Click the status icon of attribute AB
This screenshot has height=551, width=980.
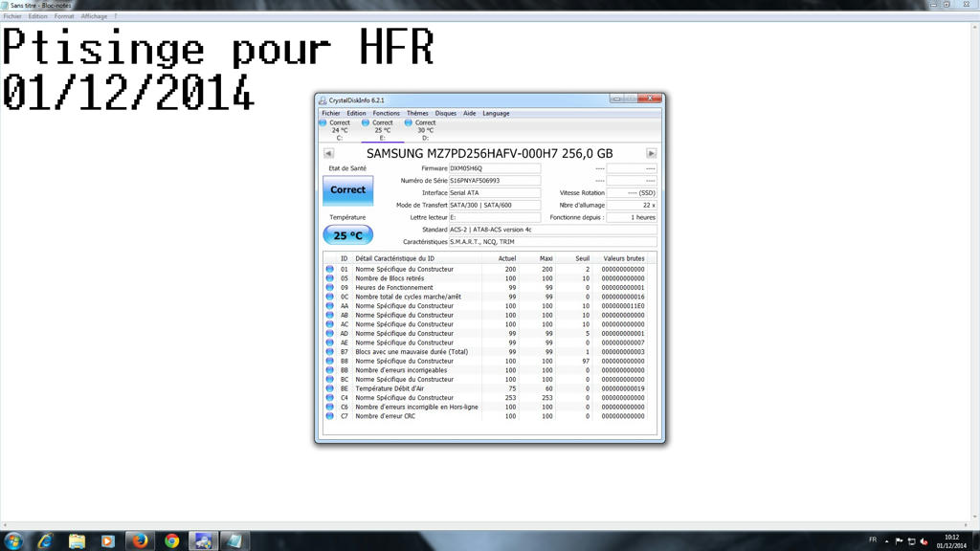[x=330, y=315]
